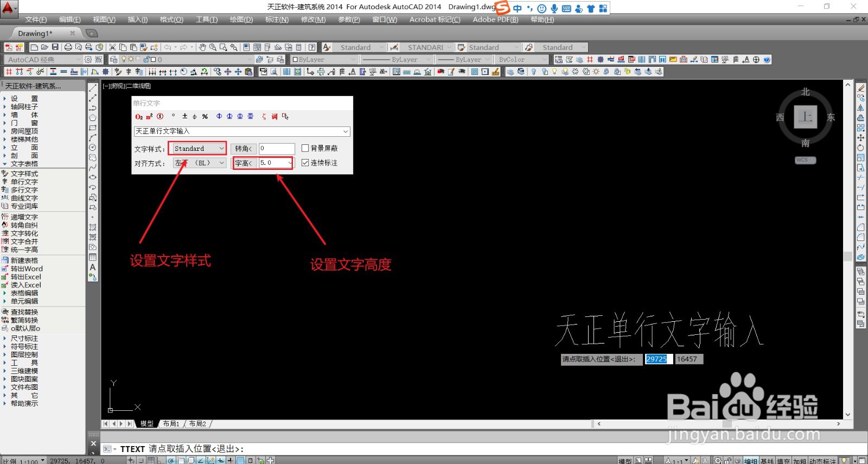The image size is (868, 464).
Task: Save drawing with the floppy disk icon
Action: pos(55,47)
